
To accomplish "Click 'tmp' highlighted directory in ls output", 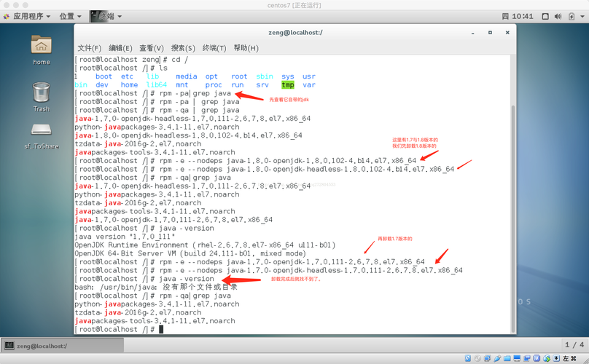I will 288,84.
